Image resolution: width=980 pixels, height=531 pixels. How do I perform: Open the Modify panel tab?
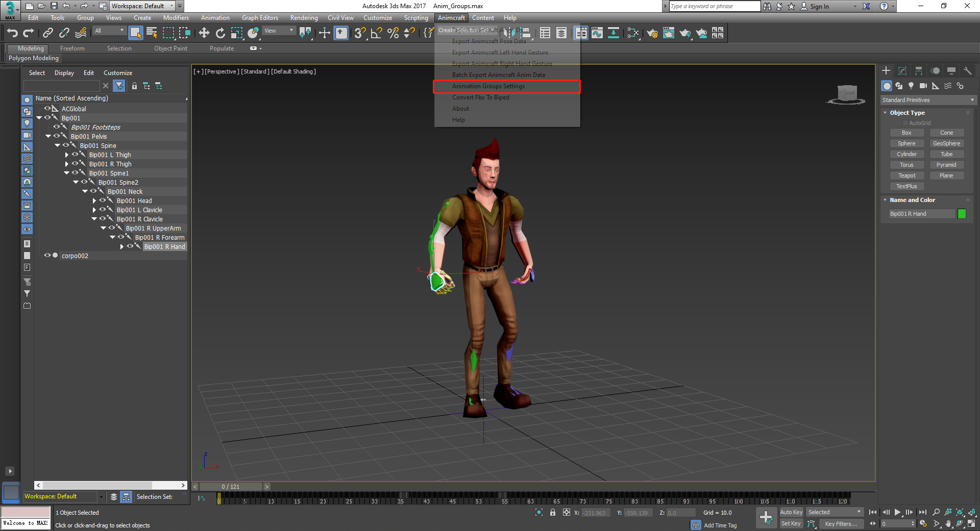(x=902, y=71)
